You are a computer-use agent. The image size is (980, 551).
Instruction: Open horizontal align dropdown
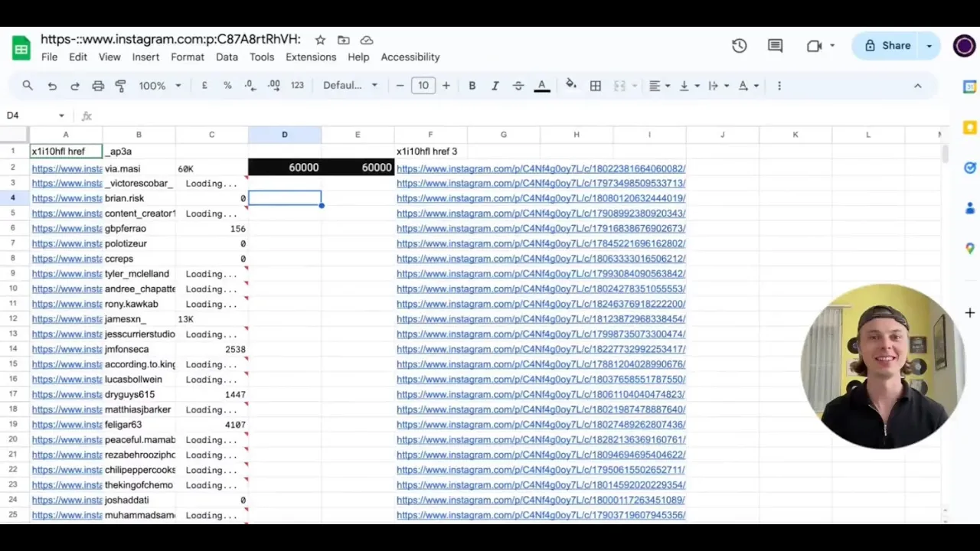pos(659,86)
